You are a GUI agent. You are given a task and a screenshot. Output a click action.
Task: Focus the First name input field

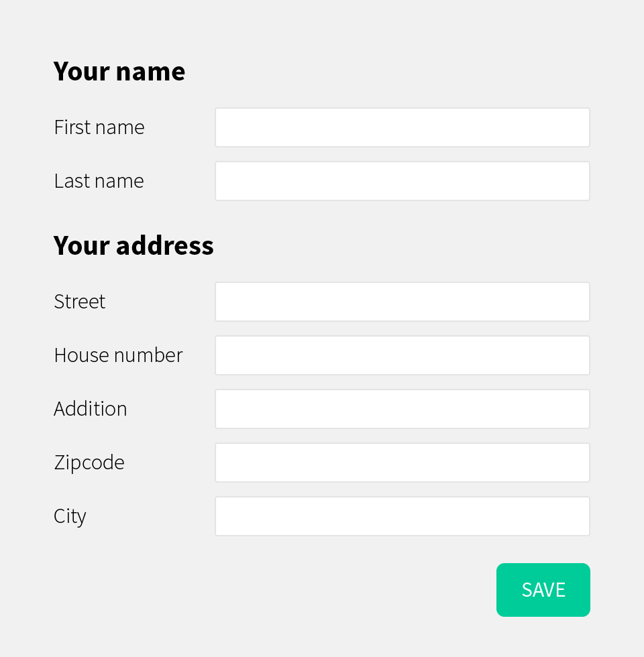coord(402,127)
